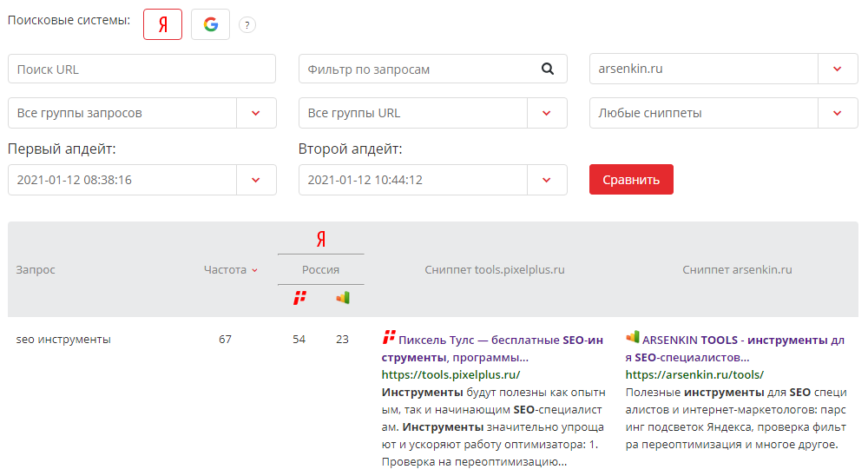The image size is (868, 476).
Task: Open Пиксель Тулс snippet title link
Action: (493, 348)
